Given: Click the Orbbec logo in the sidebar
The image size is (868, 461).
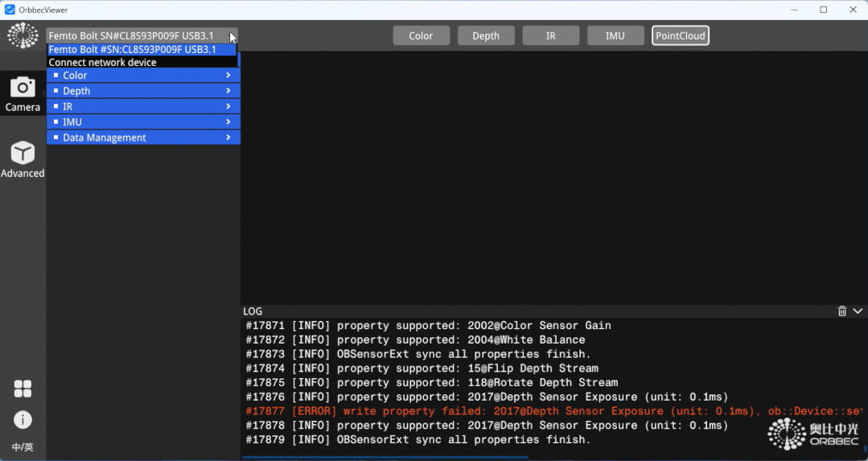Looking at the screenshot, I should coord(23,35).
